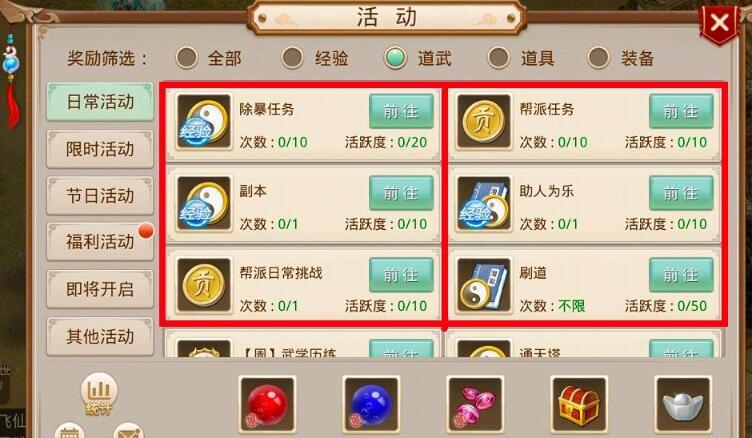The height and width of the screenshot is (438, 752).
Task: Click the silver ingot reward icon
Action: click(683, 404)
